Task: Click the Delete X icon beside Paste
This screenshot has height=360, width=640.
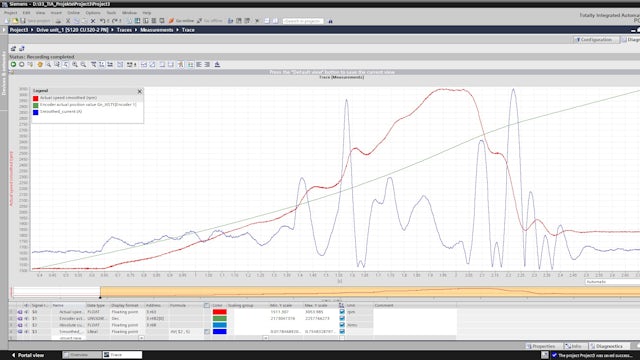Action: (93, 21)
